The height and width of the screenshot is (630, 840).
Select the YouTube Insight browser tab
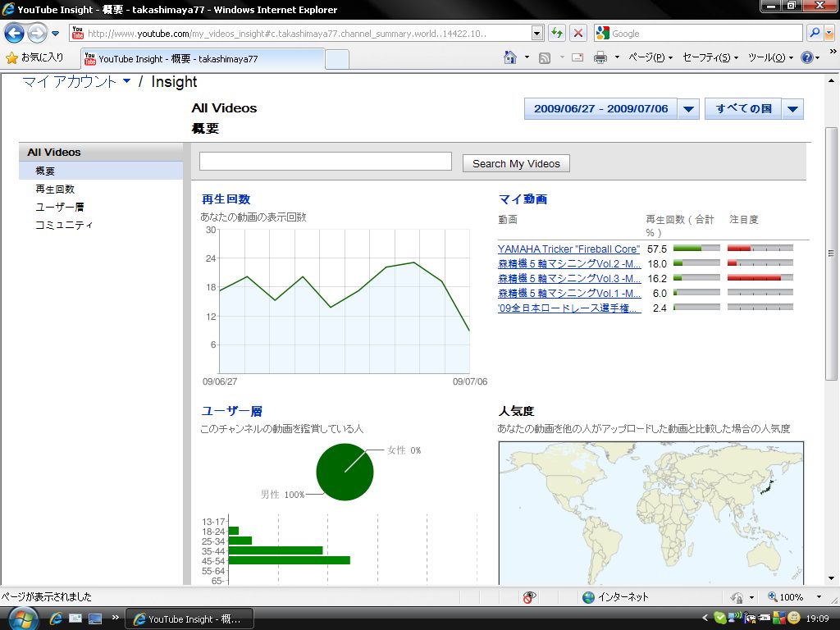point(203,59)
